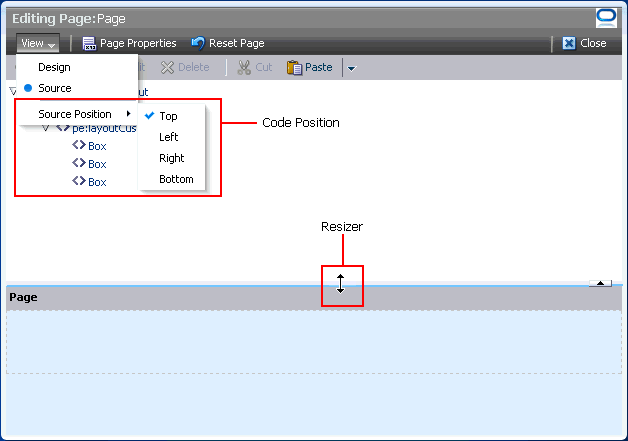Choose Left source position
The width and height of the screenshot is (628, 441).
click(169, 137)
